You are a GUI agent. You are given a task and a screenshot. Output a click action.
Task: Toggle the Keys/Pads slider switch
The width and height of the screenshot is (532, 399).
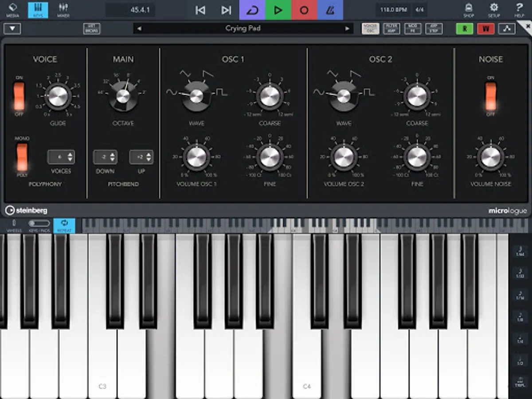[39, 223]
